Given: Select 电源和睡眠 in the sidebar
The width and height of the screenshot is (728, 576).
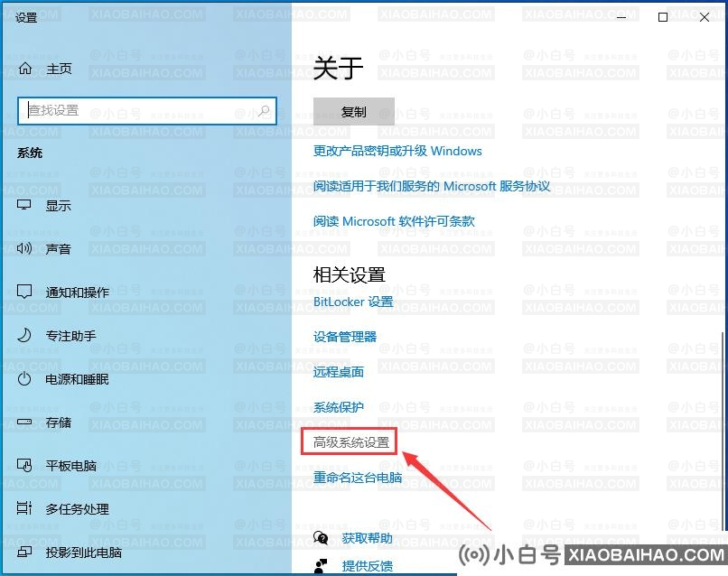Looking at the screenshot, I should coord(77,379).
